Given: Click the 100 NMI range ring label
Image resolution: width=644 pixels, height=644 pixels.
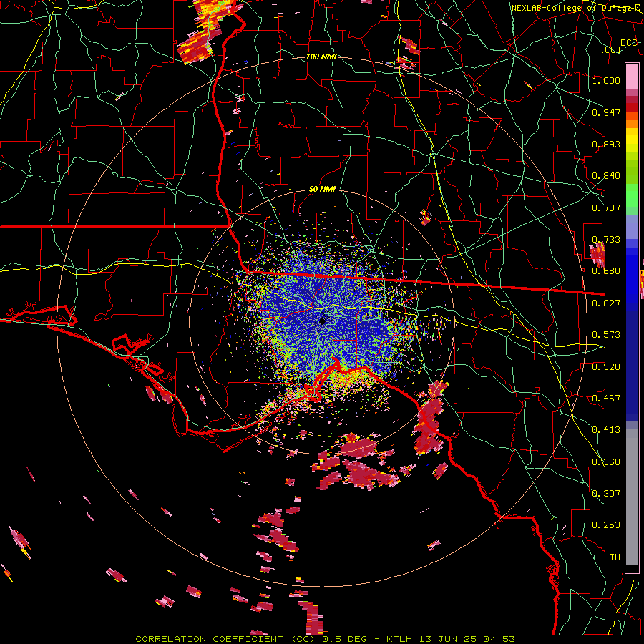Looking at the screenshot, I should pyautogui.click(x=321, y=57).
